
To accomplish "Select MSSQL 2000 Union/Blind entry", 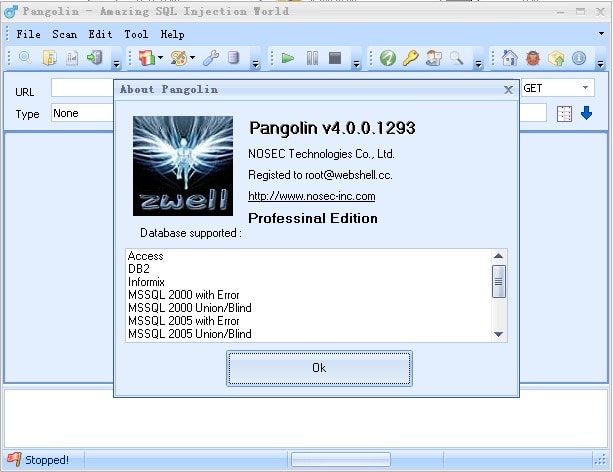I will click(190, 308).
